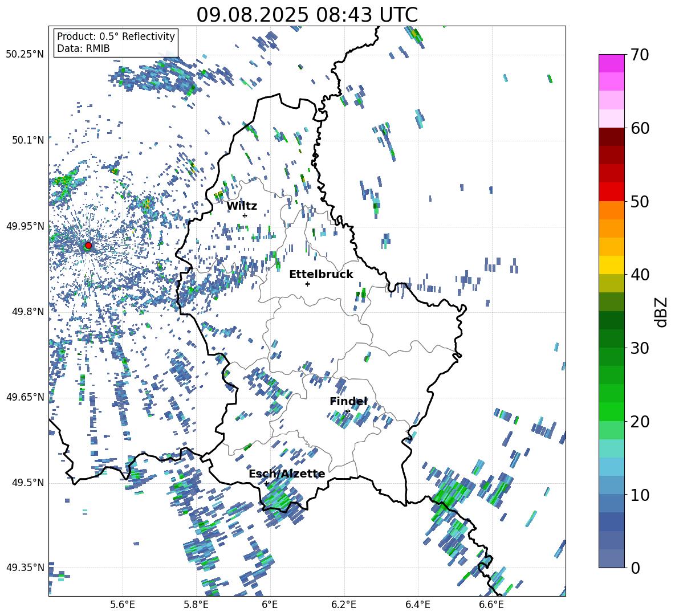Click the Esch/Alzette station cross marker

(266, 483)
